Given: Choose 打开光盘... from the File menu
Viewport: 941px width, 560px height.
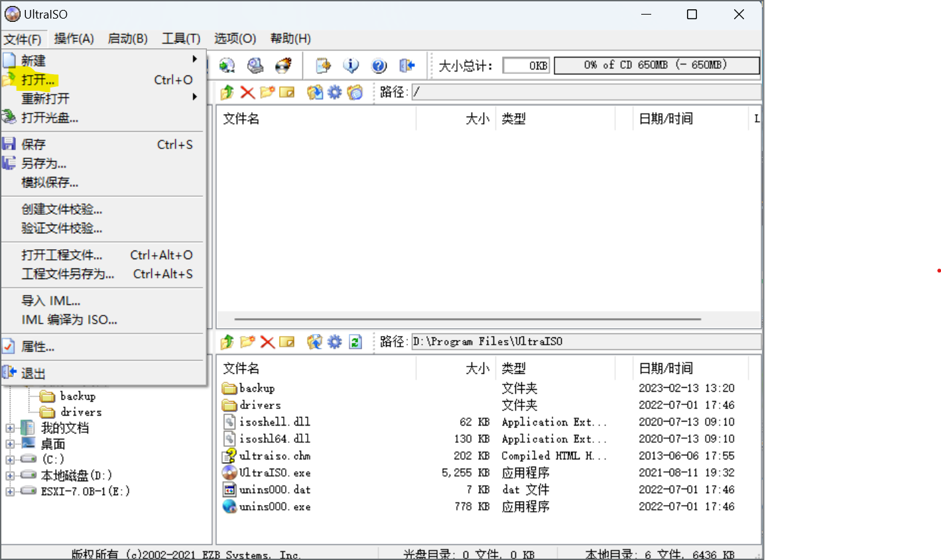Looking at the screenshot, I should 103,117.
